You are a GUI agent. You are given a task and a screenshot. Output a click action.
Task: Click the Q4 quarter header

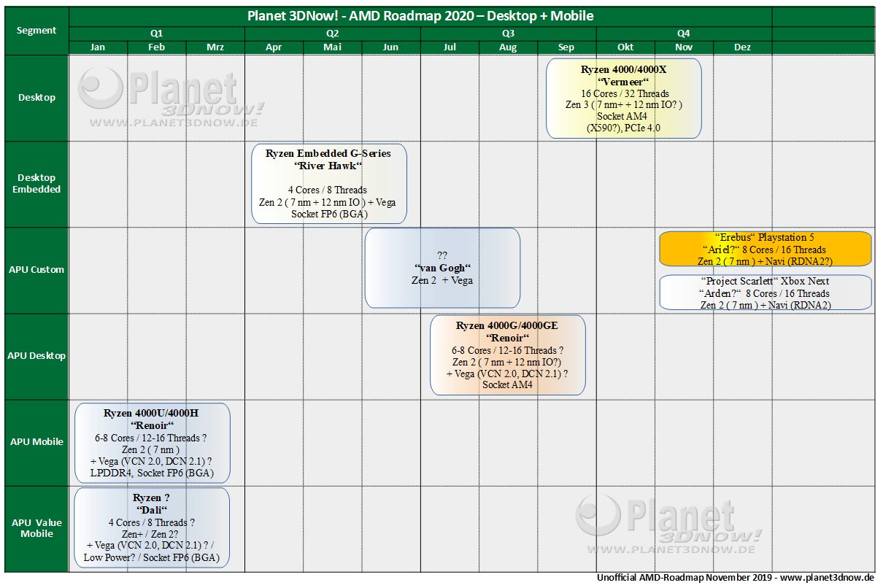point(684,34)
